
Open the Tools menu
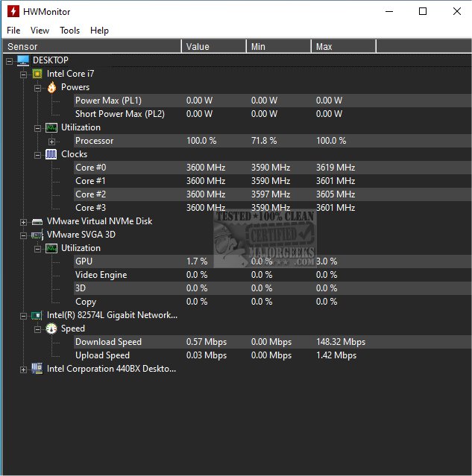(x=69, y=31)
